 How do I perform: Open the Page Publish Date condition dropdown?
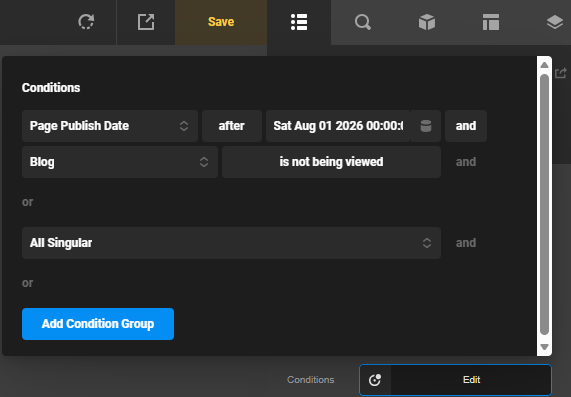(x=110, y=126)
